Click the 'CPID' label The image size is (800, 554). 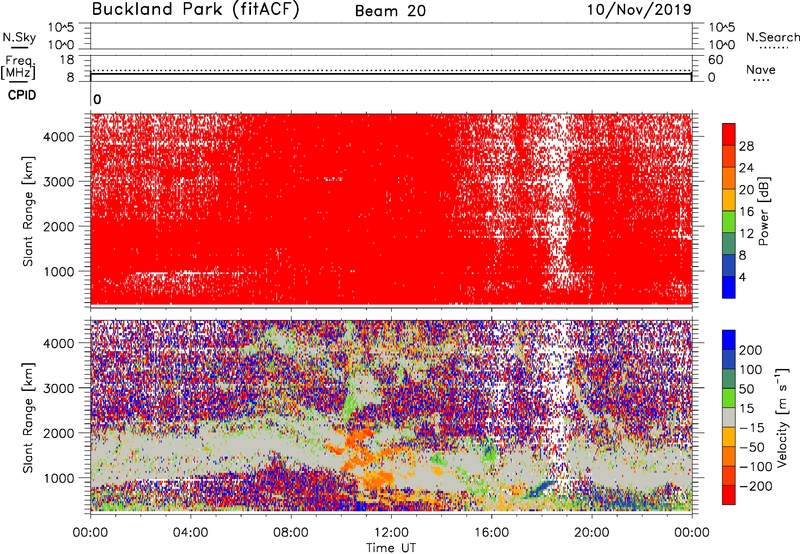[x=22, y=95]
